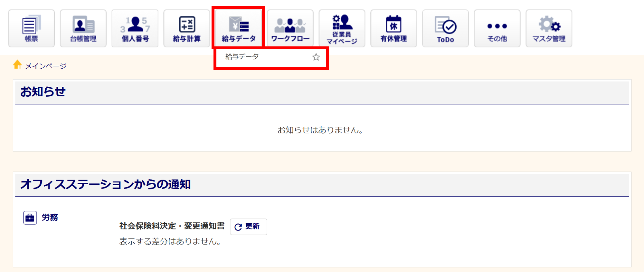Select the 社会保険料決定・変更通知書 label
This screenshot has width=644, height=272.
pyautogui.click(x=172, y=226)
